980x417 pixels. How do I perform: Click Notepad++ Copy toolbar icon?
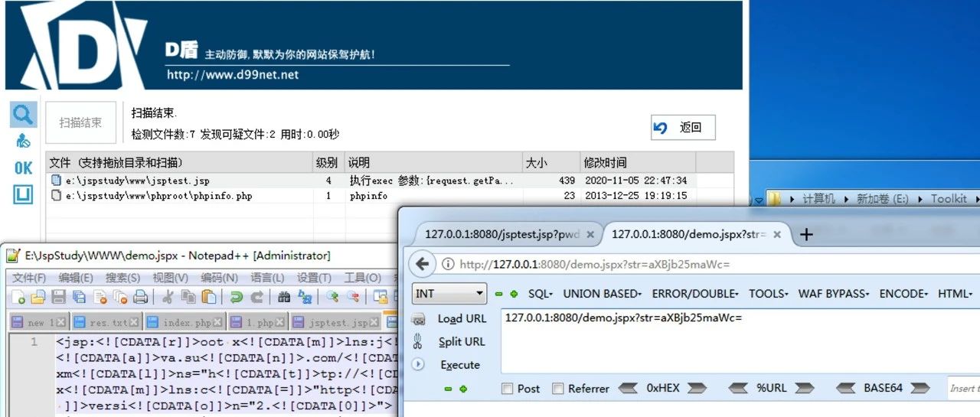point(188,297)
